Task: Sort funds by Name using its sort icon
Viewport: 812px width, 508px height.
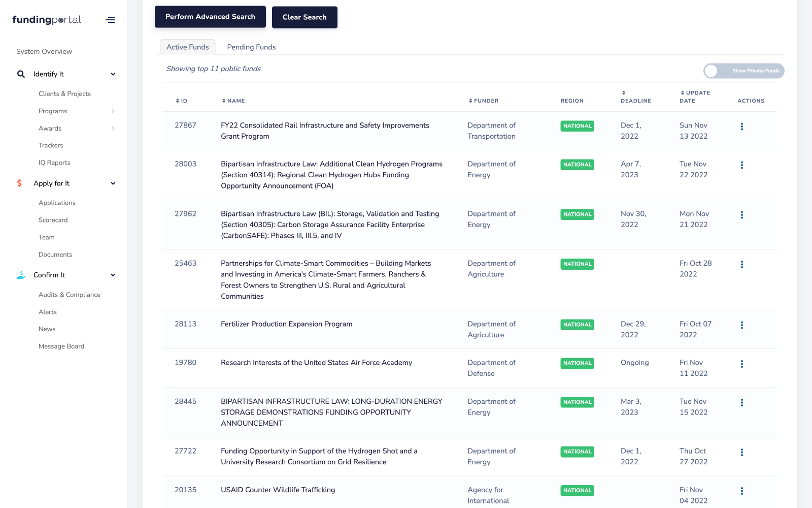Action: tap(223, 101)
